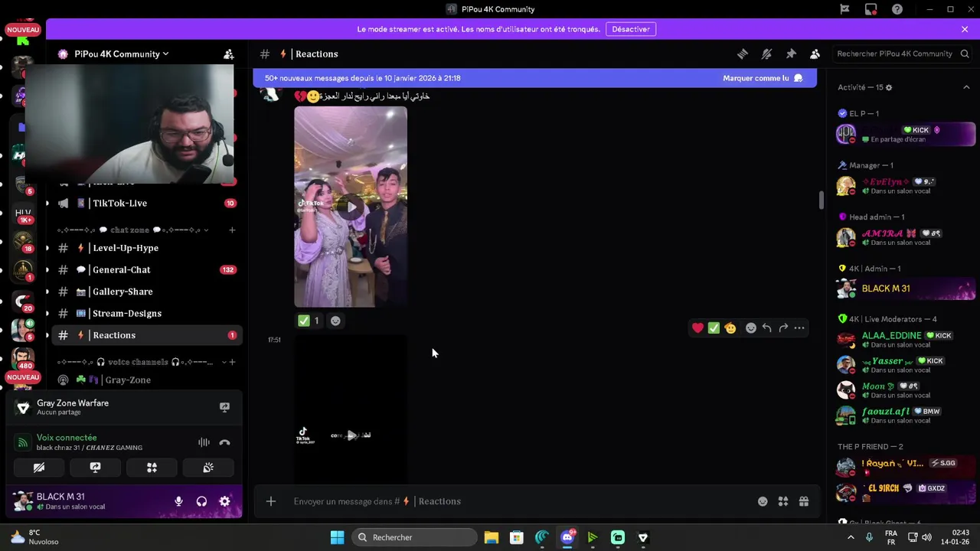This screenshot has width=980, height=551.
Task: Expand the Stream-Designs channel arrow
Action: (x=47, y=313)
